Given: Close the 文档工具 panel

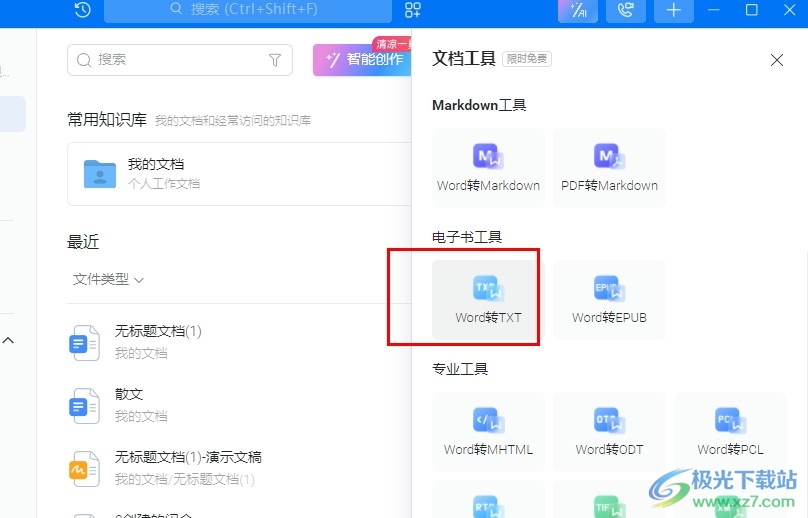Looking at the screenshot, I should (777, 60).
